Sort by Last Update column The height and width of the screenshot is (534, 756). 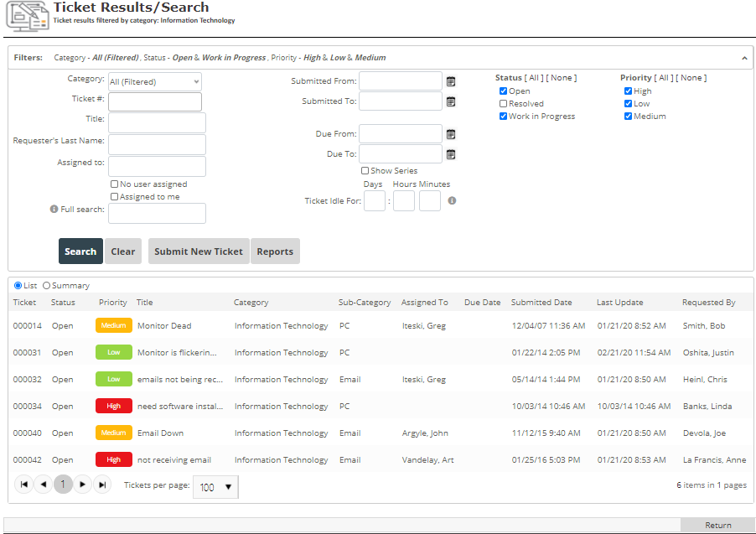[620, 303]
